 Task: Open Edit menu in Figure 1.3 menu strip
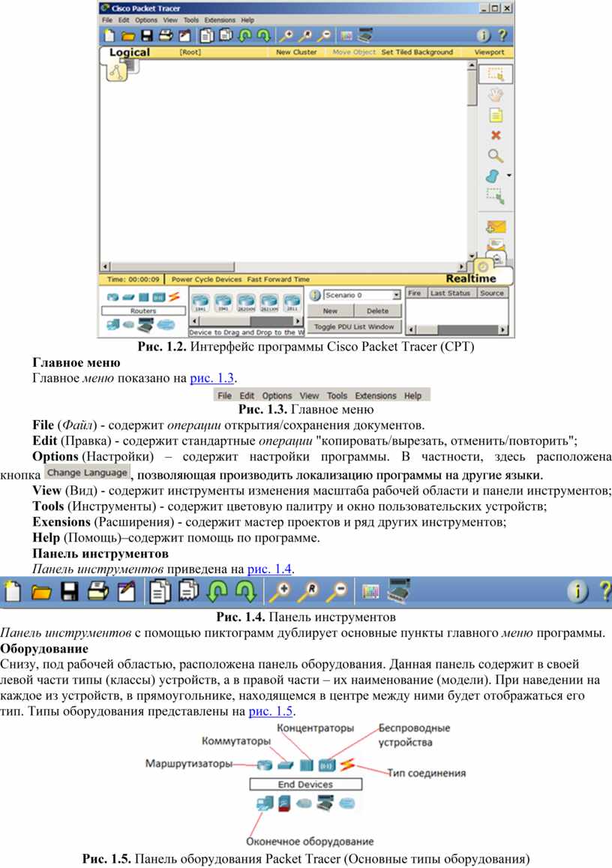[247, 396]
